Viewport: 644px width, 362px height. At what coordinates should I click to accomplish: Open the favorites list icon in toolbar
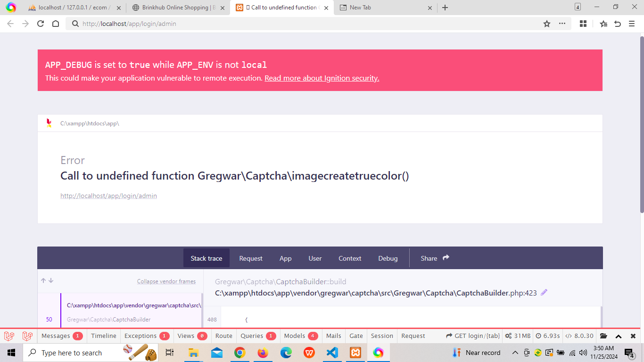[x=603, y=24]
